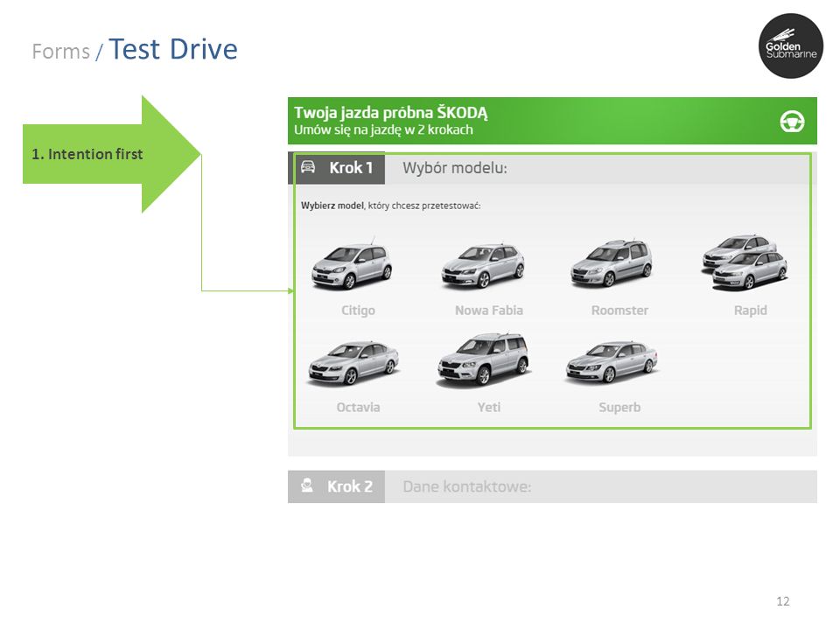Pick the Yeti car image
Screen dimensions: 840x630
(483, 359)
